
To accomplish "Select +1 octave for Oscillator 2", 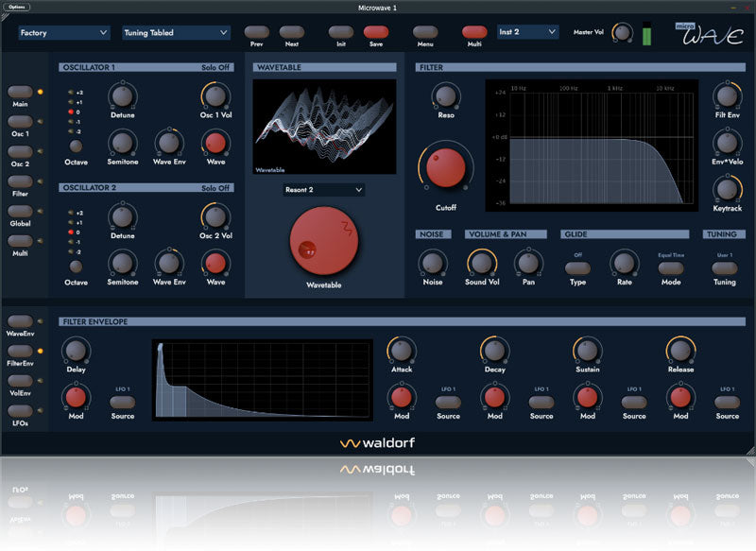I will pos(72,222).
